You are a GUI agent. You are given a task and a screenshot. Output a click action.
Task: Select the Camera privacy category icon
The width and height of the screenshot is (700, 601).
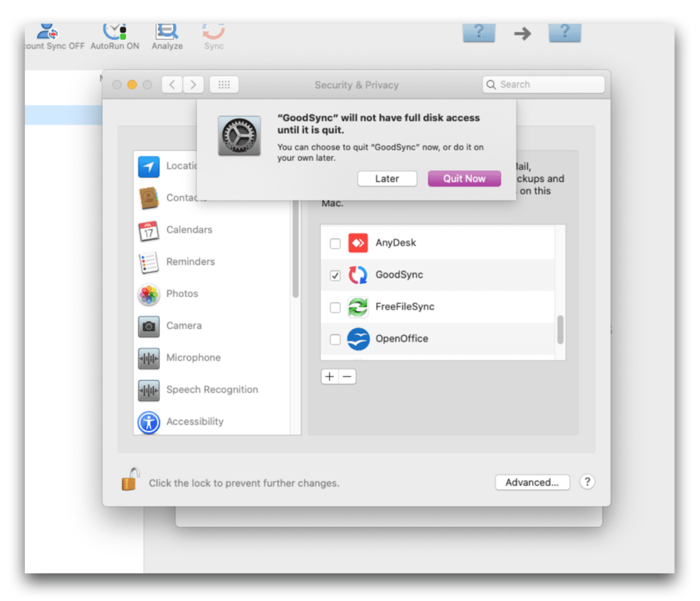149,326
